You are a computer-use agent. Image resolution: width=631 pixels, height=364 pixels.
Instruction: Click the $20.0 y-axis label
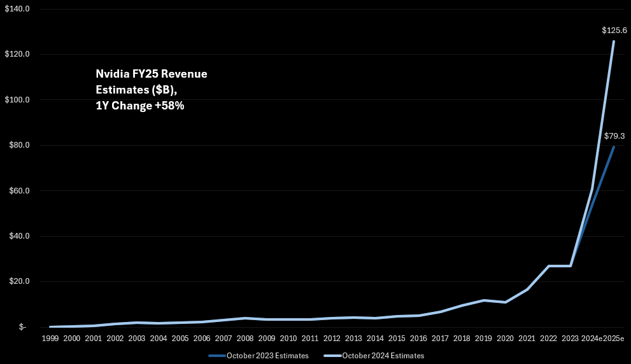click(x=19, y=281)
